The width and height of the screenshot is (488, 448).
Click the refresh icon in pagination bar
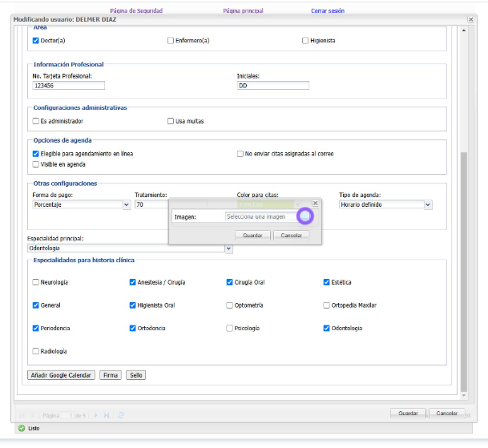(x=121, y=415)
